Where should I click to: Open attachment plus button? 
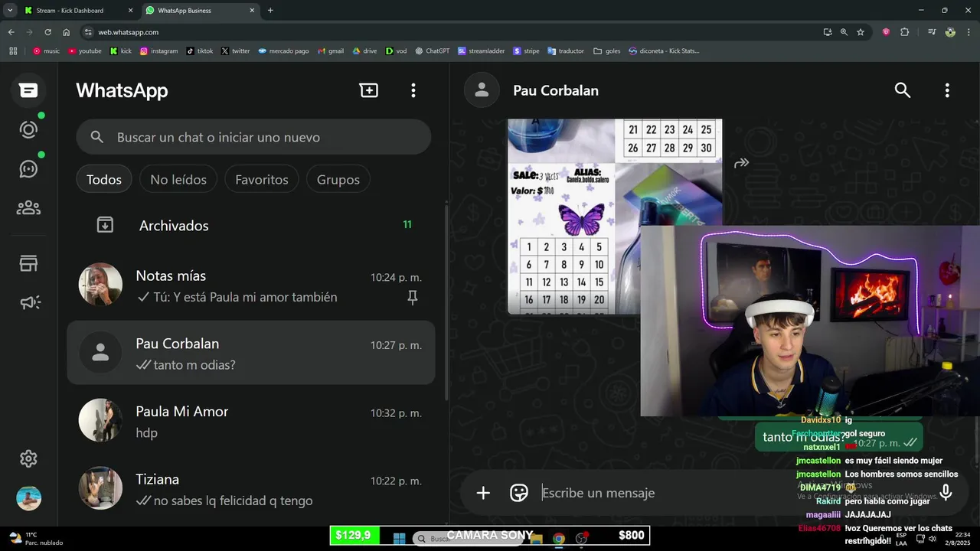tap(483, 493)
